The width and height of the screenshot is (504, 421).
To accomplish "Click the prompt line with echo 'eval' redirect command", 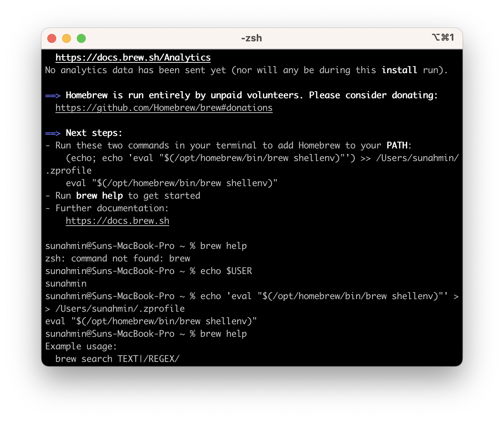I will (252, 296).
